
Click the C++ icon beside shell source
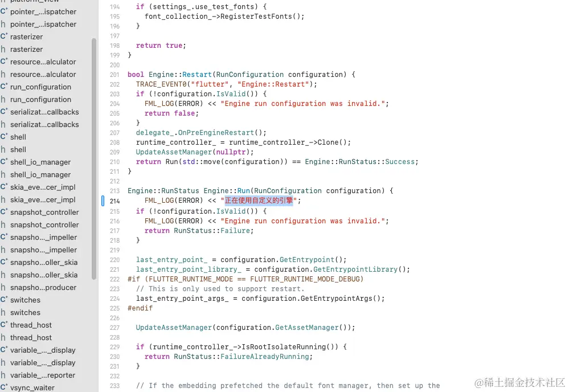pyautogui.click(x=4, y=137)
